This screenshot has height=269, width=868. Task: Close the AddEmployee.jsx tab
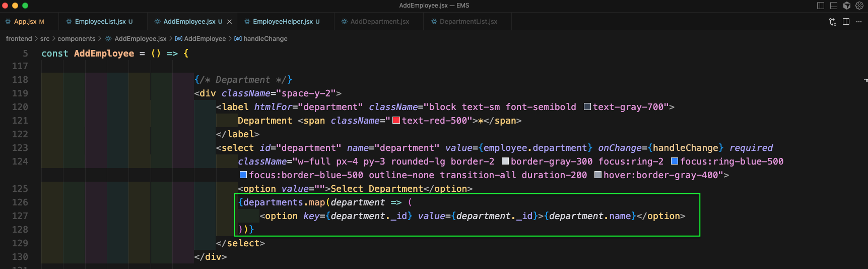point(230,22)
